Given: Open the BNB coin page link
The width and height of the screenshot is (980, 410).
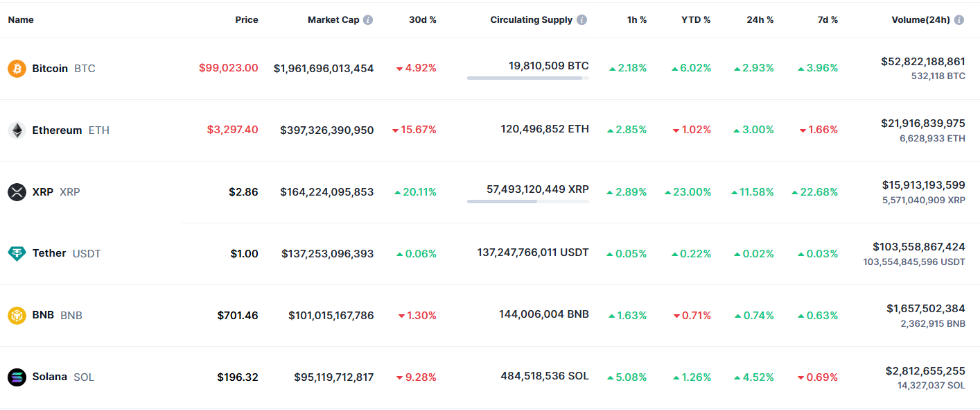Looking at the screenshot, I should (x=43, y=315).
